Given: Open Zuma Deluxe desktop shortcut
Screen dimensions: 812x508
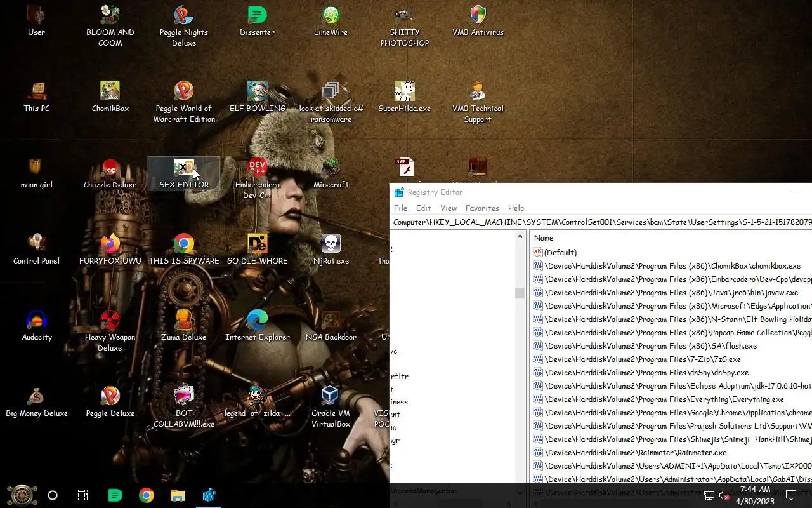Looking at the screenshot, I should coord(184,326).
